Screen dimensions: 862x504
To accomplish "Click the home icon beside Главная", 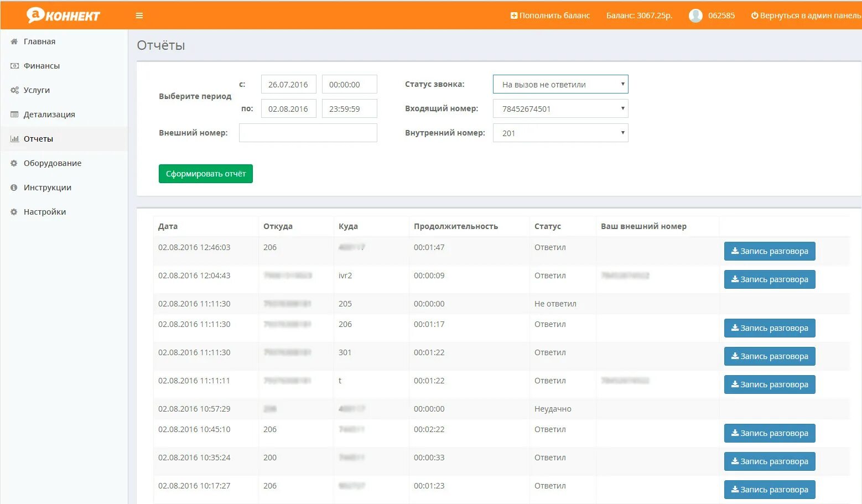I will click(14, 41).
